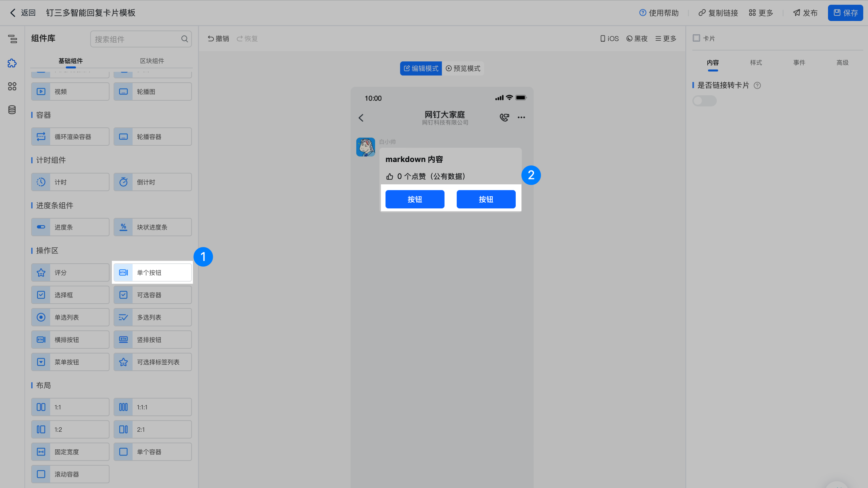Open the component library puzzle icon
868x488 pixels.
click(12, 63)
